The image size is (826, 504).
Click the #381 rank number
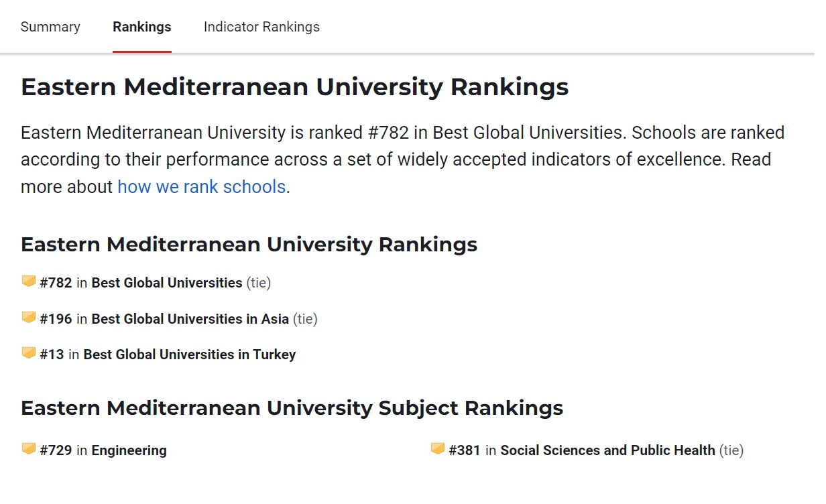coord(465,450)
